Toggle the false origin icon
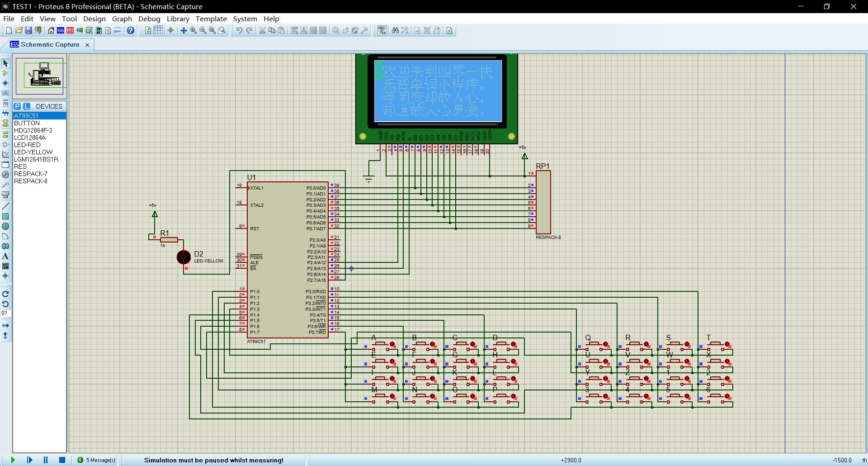Image resolution: width=868 pixels, height=466 pixels. coord(170,30)
